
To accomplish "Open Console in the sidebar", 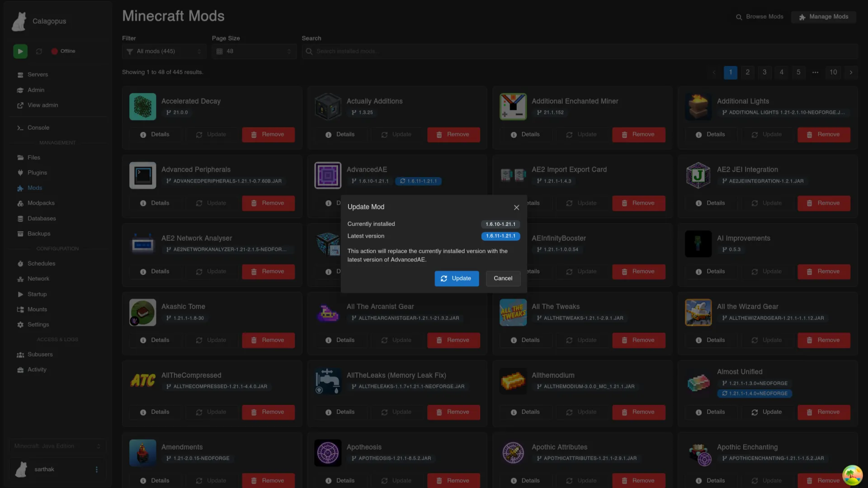I will 38,128.
